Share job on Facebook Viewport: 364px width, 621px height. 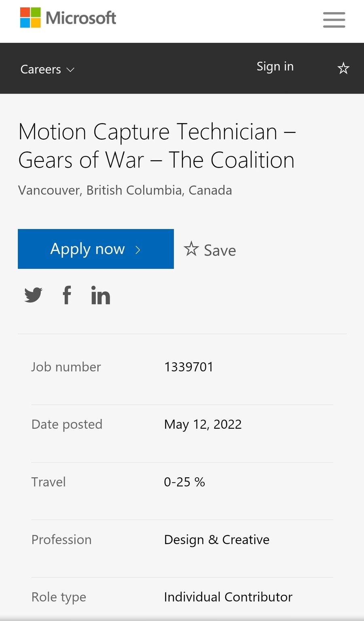click(67, 295)
